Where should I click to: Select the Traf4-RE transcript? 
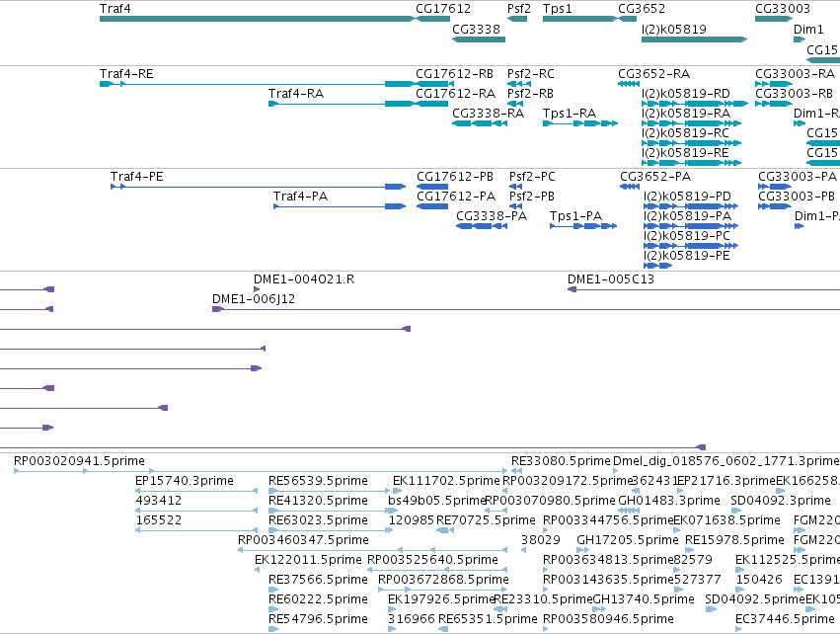pyautogui.click(x=258, y=84)
